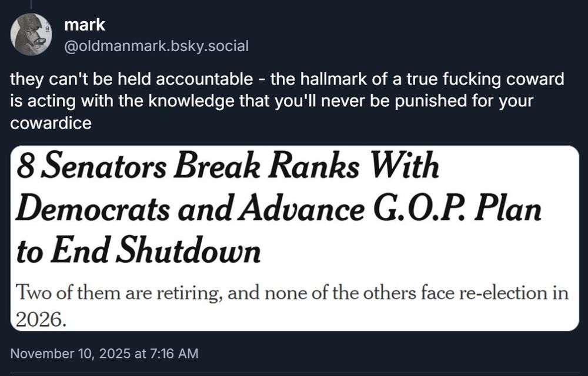Click the @oldmanmark.bsky.social handle
The width and height of the screenshot is (588, 376).
tap(156, 45)
